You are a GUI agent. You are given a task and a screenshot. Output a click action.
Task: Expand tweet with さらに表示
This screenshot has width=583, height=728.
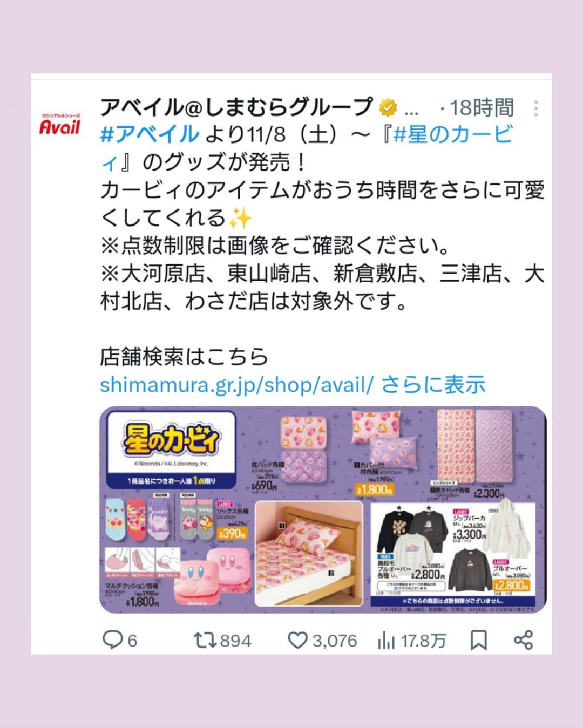[433, 385]
